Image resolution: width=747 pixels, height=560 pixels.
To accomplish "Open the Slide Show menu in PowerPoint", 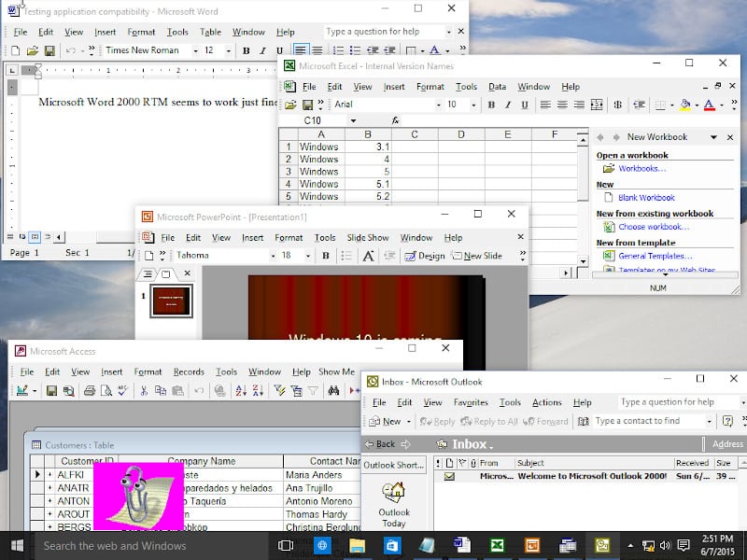I will point(368,238).
